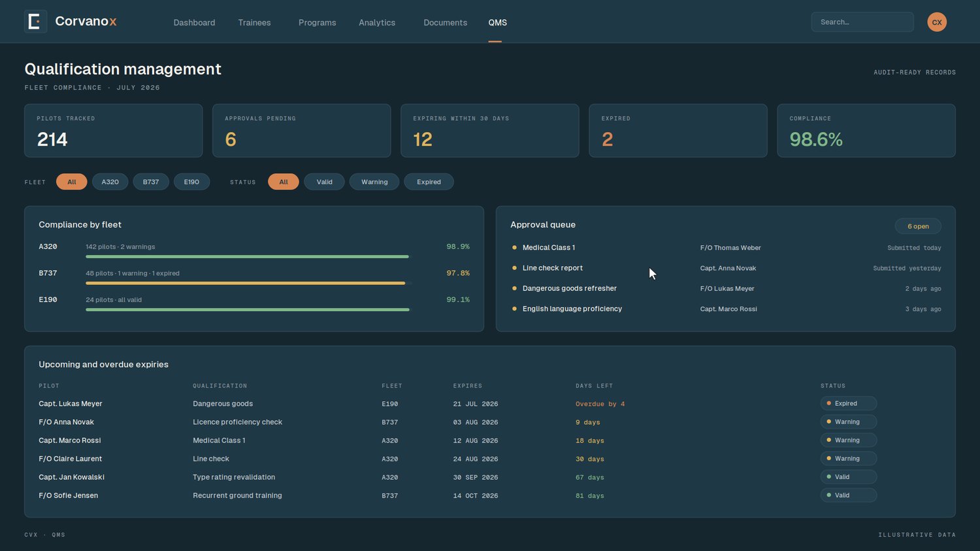Focus the Search input field
980x551 pixels.
(862, 22)
